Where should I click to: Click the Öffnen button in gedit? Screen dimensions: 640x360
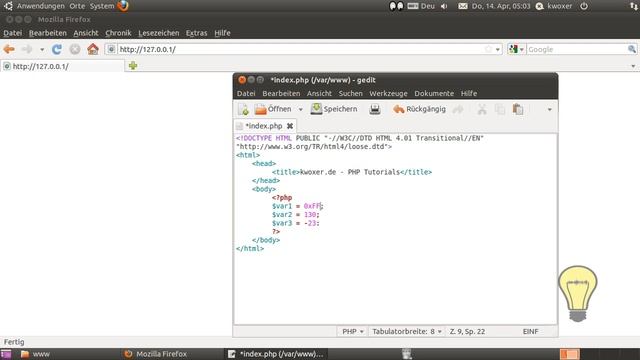pyautogui.click(x=273, y=109)
